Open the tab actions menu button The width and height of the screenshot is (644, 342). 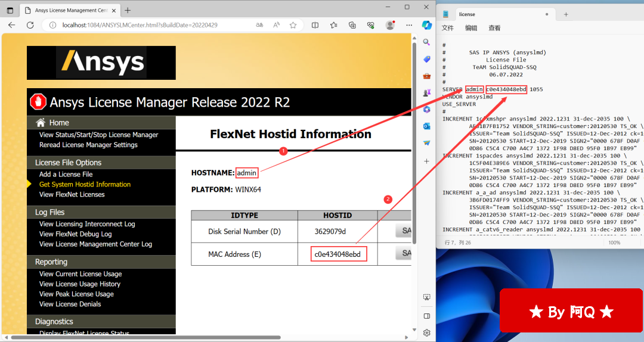point(10,10)
